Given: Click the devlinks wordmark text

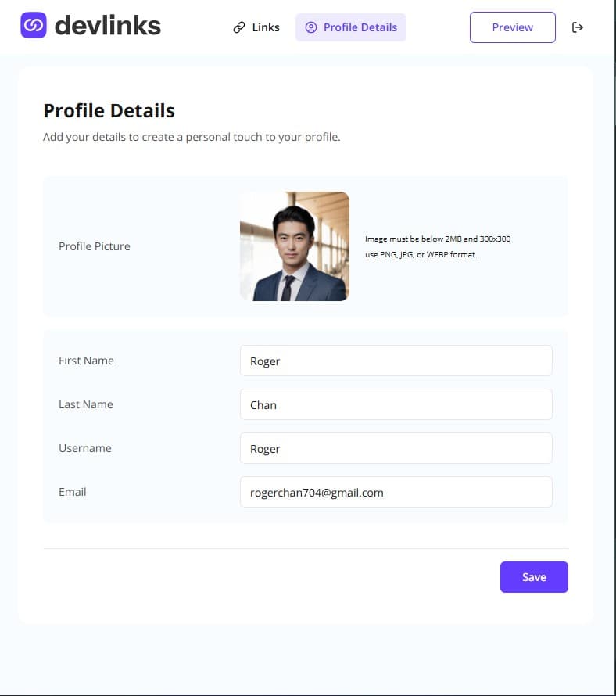Looking at the screenshot, I should tap(108, 25).
